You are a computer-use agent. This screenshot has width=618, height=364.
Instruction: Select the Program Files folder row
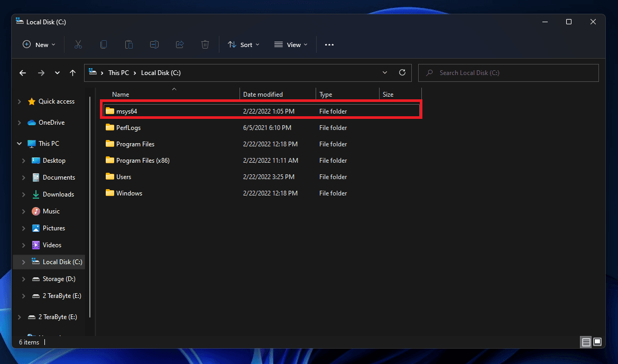(261, 144)
